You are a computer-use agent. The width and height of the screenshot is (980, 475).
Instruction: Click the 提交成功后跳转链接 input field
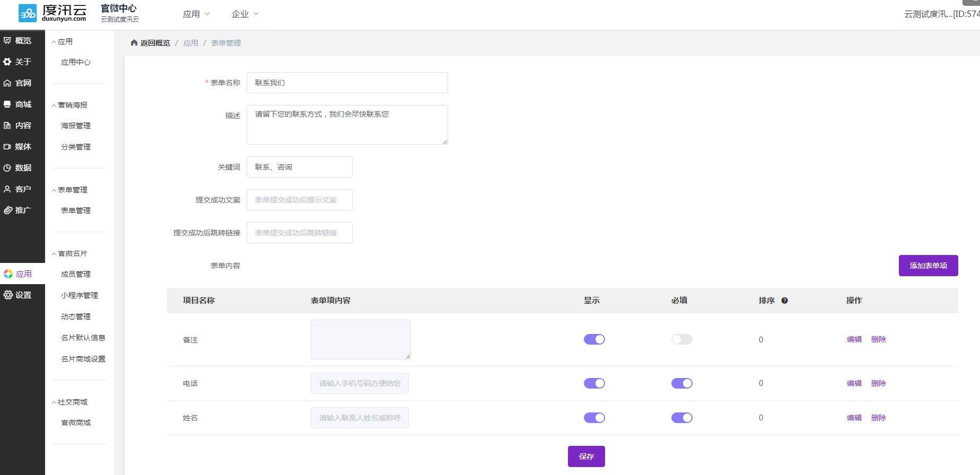click(x=300, y=233)
